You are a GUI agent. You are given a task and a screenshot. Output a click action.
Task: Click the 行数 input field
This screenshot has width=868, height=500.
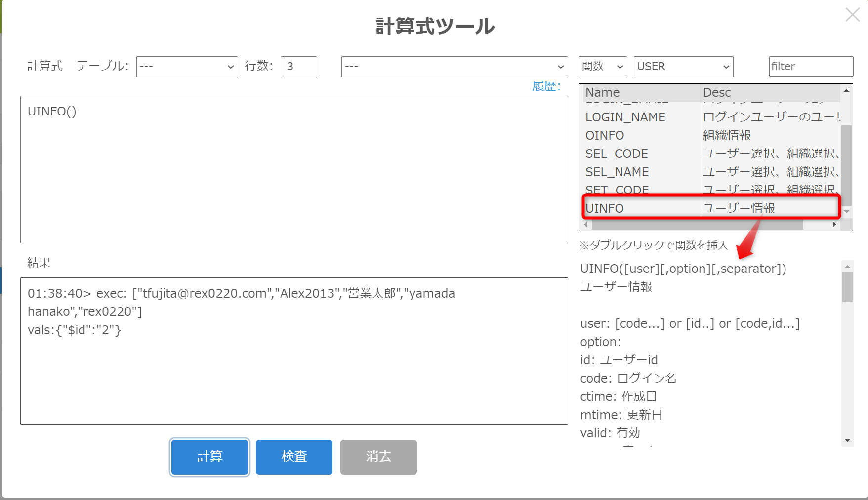click(x=299, y=67)
